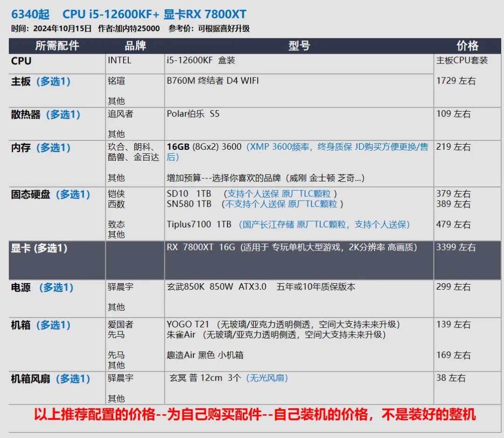Click the '铠侠' brand text
Screen dimensions: 504x438
point(116,194)
